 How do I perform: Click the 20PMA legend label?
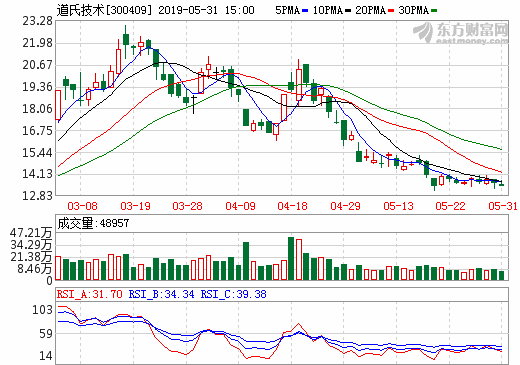(x=370, y=11)
